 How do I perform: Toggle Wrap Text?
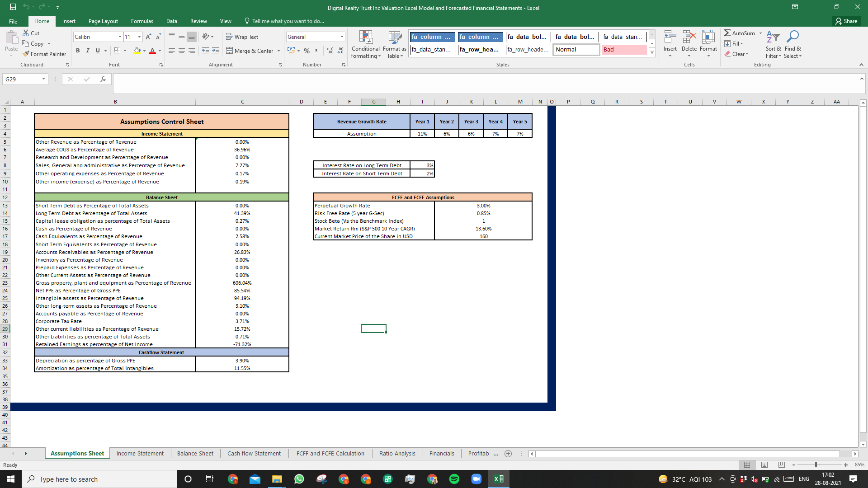(x=242, y=37)
